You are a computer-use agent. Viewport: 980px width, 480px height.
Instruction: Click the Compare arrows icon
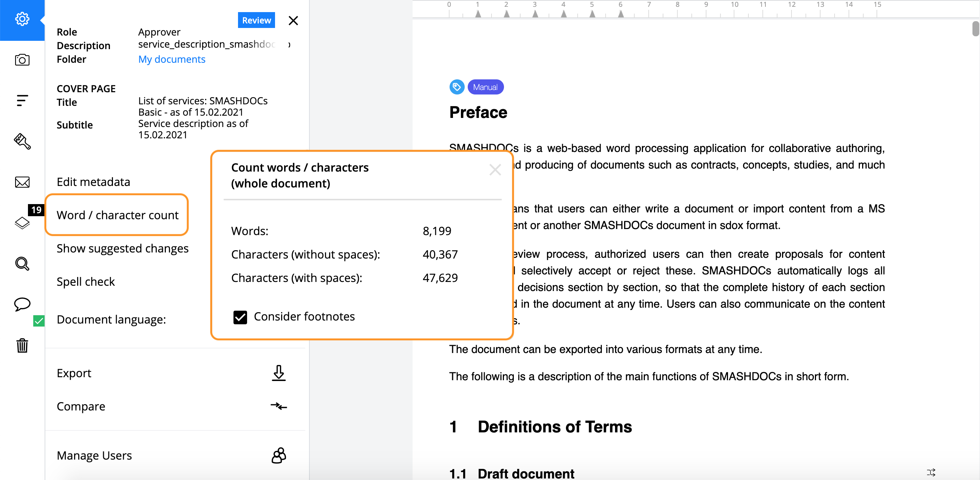tap(279, 406)
